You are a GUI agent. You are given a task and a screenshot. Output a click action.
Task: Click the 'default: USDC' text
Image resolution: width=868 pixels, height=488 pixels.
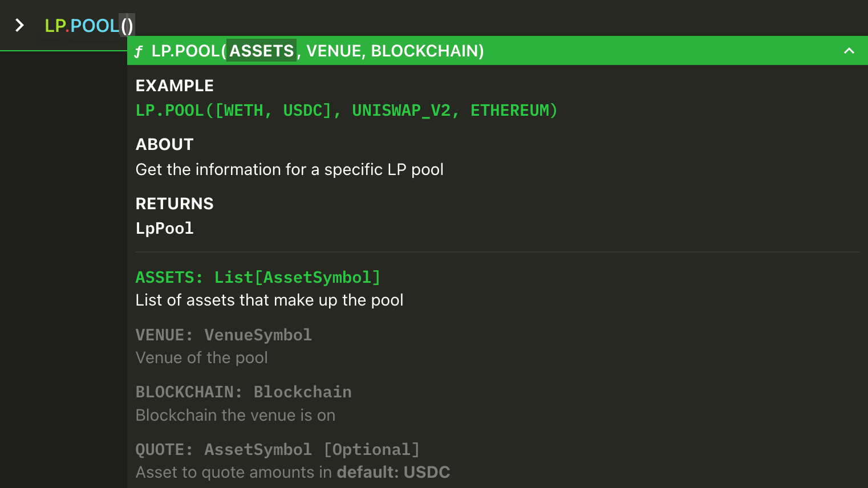394,472
